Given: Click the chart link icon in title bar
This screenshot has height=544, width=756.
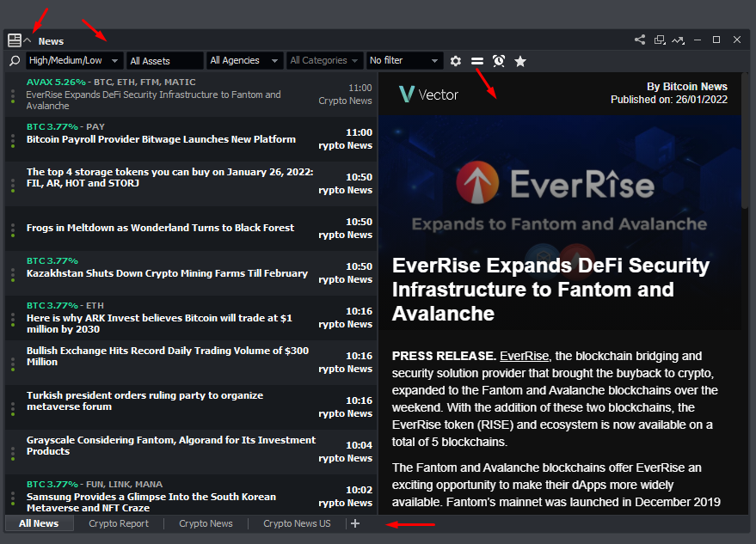Looking at the screenshot, I should (679, 40).
